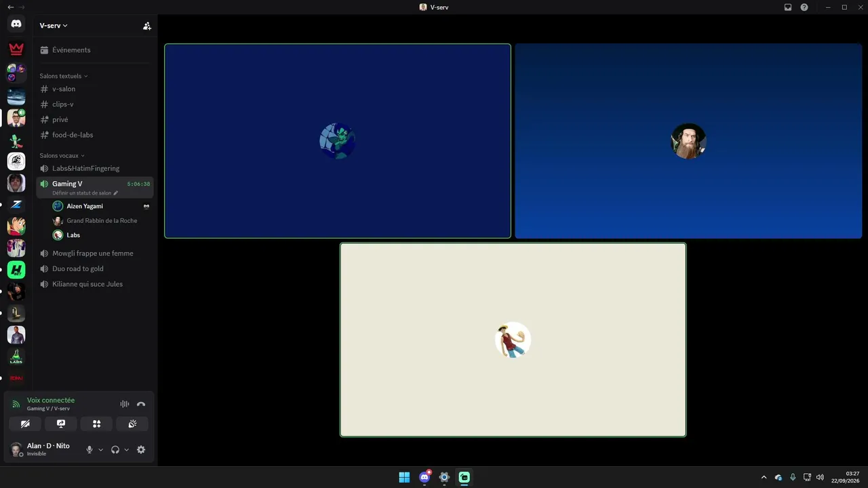The image size is (868, 488).
Task: Join Mowgli frappe une femme channel
Action: coord(95,253)
